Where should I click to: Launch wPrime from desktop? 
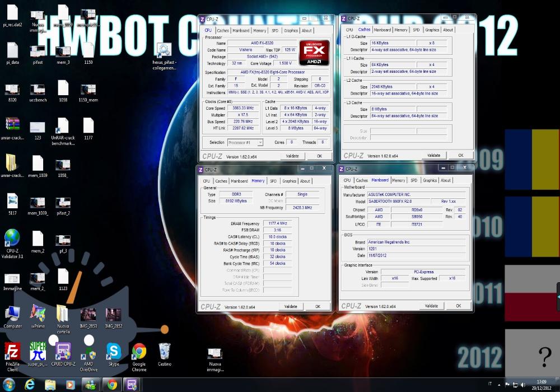[x=38, y=316]
